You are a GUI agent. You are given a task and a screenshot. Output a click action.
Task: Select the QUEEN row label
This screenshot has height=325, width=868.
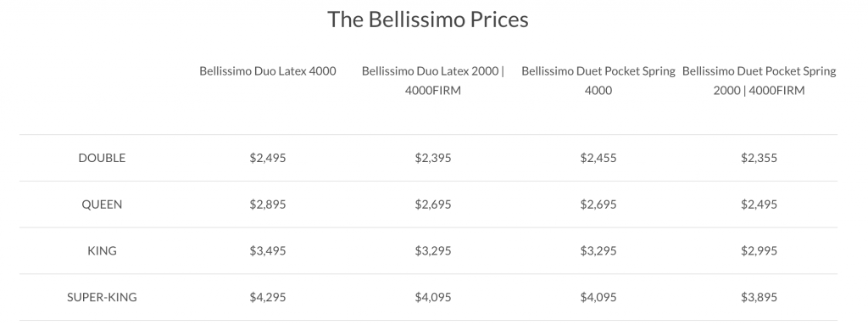[102, 205]
